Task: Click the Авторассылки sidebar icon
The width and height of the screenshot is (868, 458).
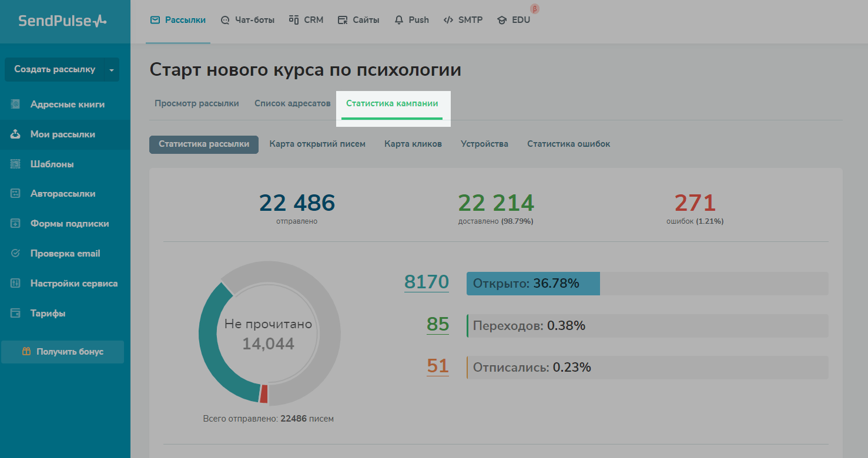Action: click(x=16, y=194)
